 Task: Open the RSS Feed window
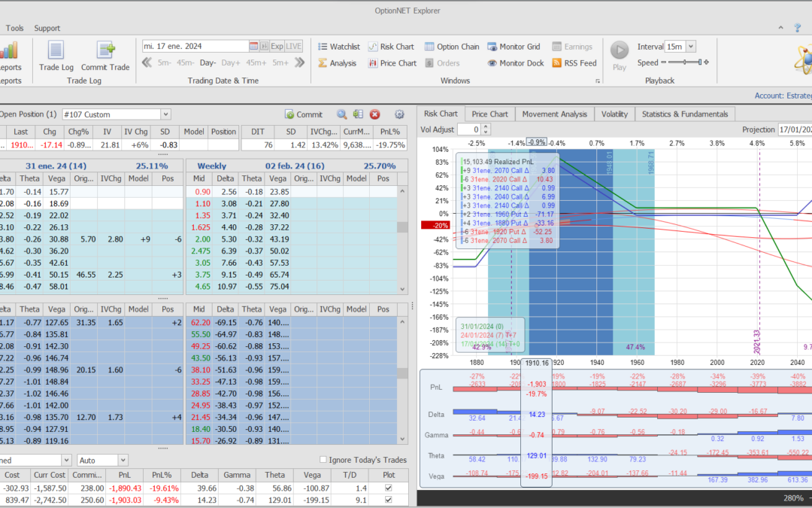pos(574,63)
